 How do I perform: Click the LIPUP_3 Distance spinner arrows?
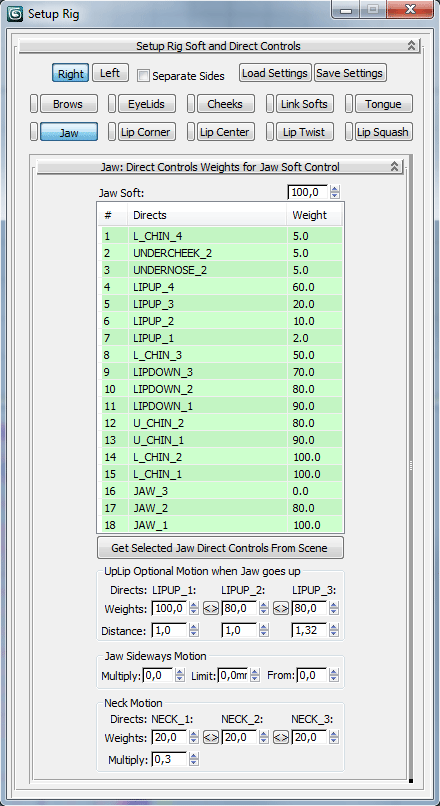[x=334, y=630]
